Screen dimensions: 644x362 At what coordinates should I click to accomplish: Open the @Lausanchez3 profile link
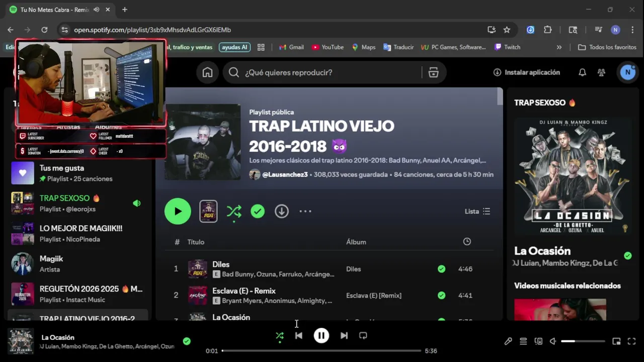(x=285, y=174)
